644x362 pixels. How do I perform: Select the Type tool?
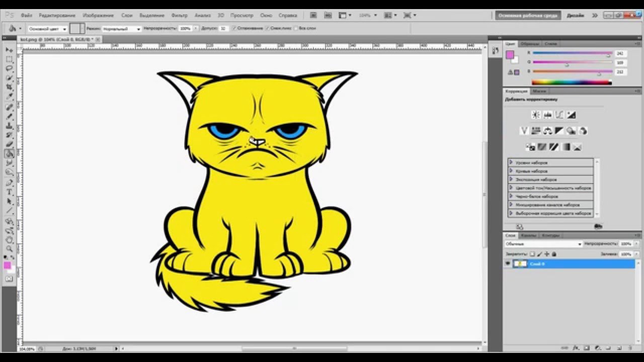pyautogui.click(x=9, y=192)
